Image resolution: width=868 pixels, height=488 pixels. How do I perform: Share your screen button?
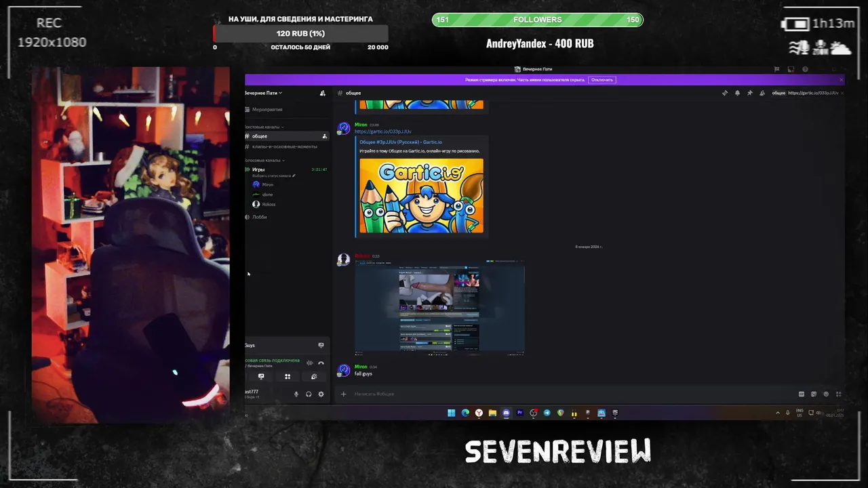(261, 376)
